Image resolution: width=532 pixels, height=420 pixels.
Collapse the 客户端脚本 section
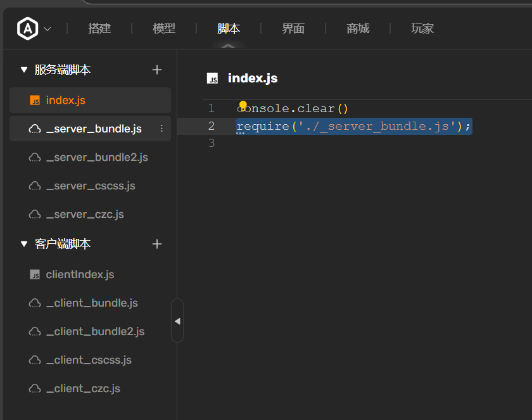24,244
